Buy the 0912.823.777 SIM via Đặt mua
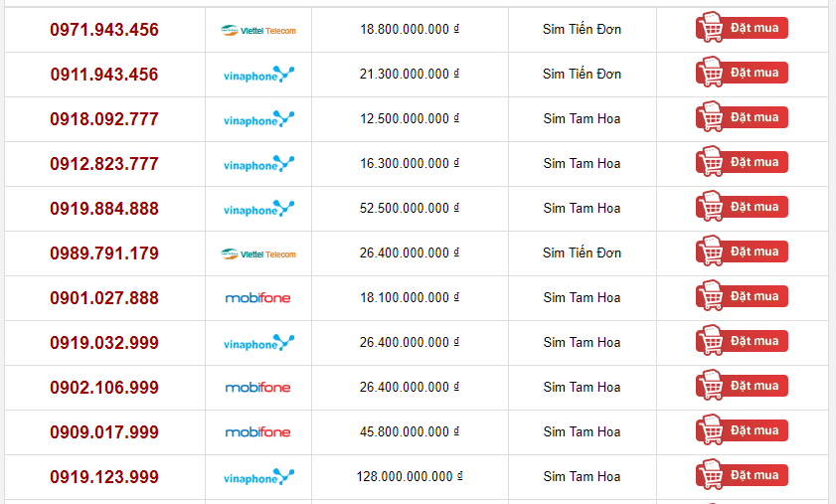 click(x=742, y=162)
